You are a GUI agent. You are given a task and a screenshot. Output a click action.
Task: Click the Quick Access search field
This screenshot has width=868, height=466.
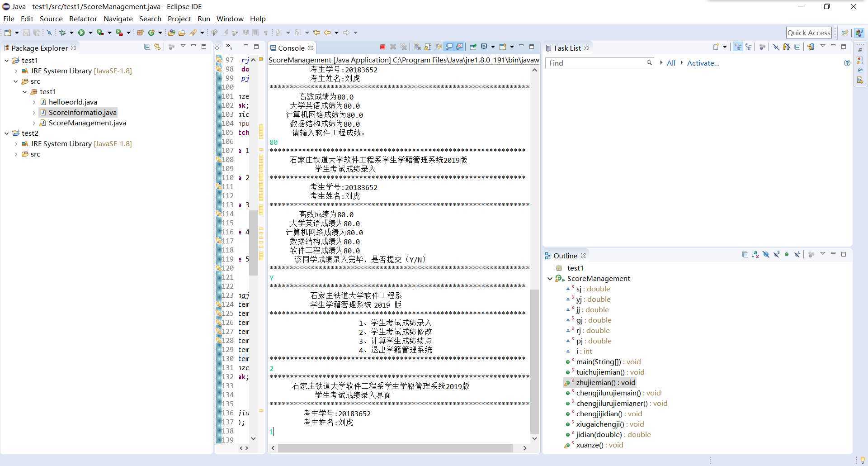tap(809, 33)
